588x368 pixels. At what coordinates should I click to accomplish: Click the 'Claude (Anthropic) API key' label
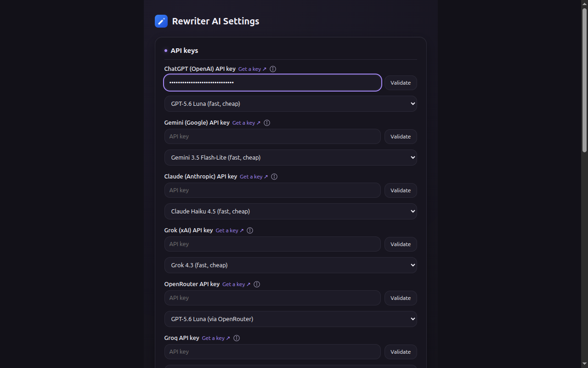(201, 177)
